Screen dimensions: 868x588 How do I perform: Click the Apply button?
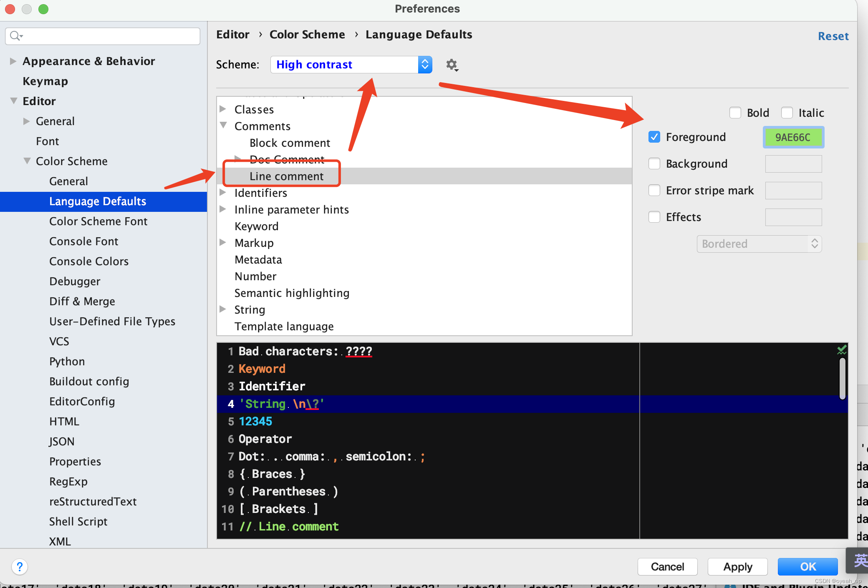pyautogui.click(x=737, y=567)
